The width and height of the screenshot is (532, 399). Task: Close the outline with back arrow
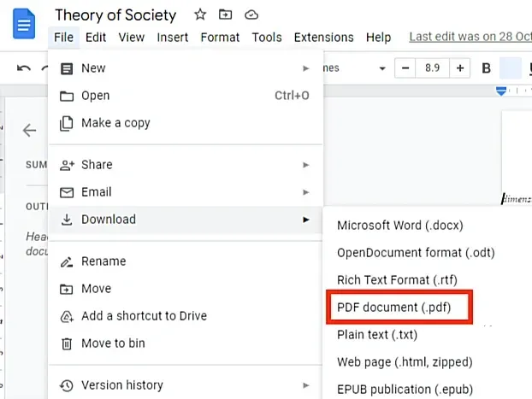(30, 130)
